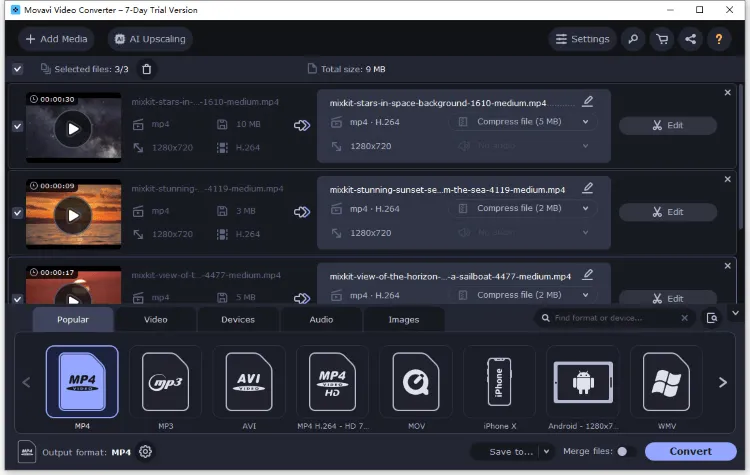
Task: Rename output of stars-in-space file with pencil icon
Action: pyautogui.click(x=588, y=101)
